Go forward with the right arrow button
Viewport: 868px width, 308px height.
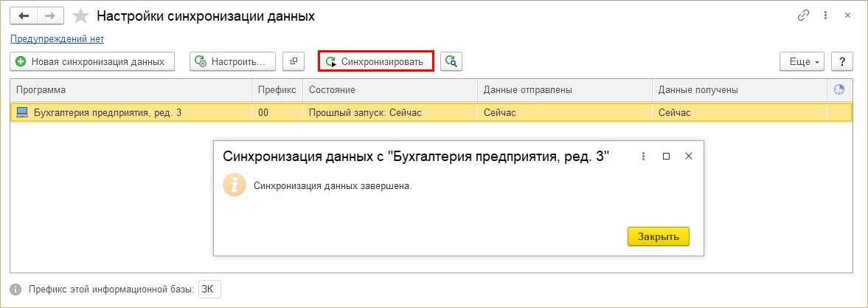[50, 16]
